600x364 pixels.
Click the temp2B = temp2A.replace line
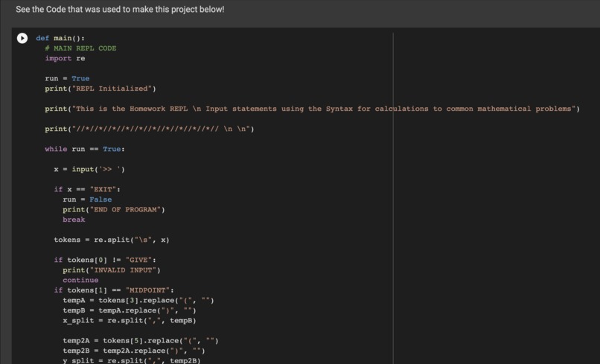[x=134, y=351]
